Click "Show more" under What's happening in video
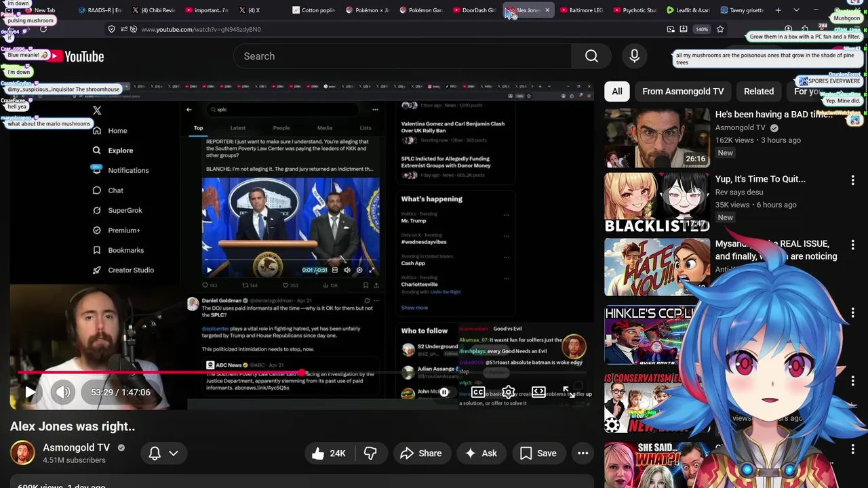 click(x=414, y=308)
